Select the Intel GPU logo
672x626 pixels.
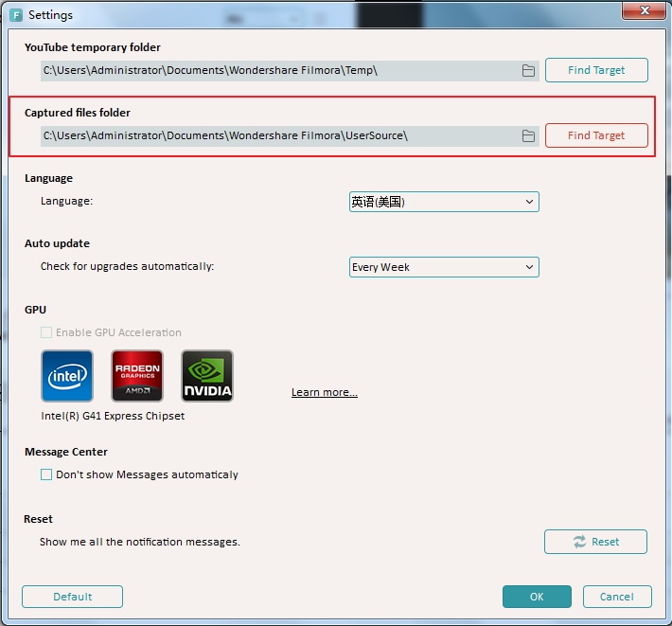(x=67, y=376)
